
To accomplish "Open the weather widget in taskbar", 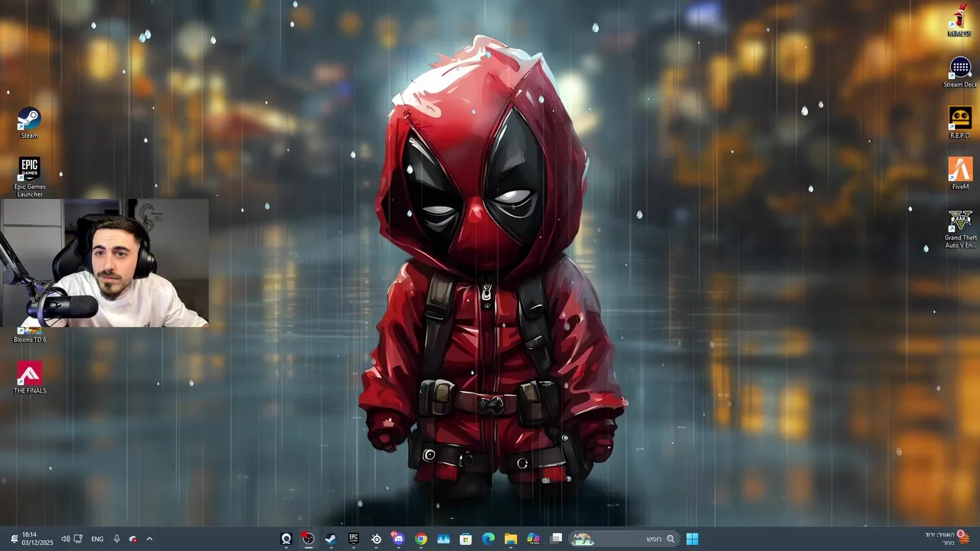I will pyautogui.click(x=948, y=539).
